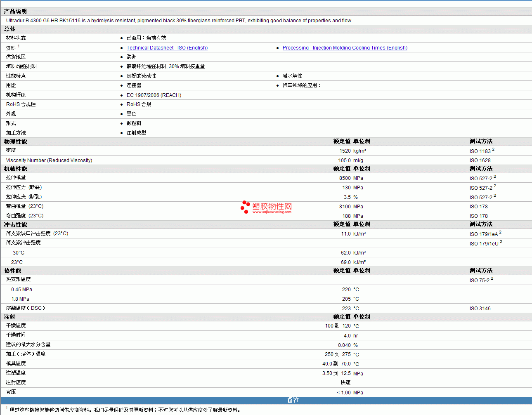Select the melting temperature value 223
This screenshot has width=532, height=415.
click(x=346, y=309)
